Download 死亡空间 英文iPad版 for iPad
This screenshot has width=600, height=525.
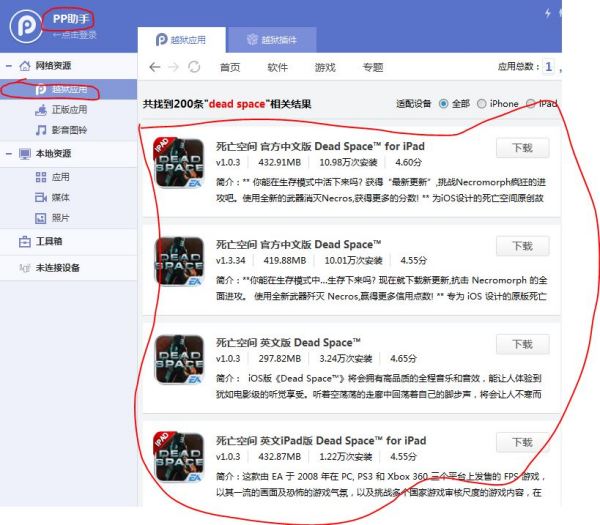523,442
